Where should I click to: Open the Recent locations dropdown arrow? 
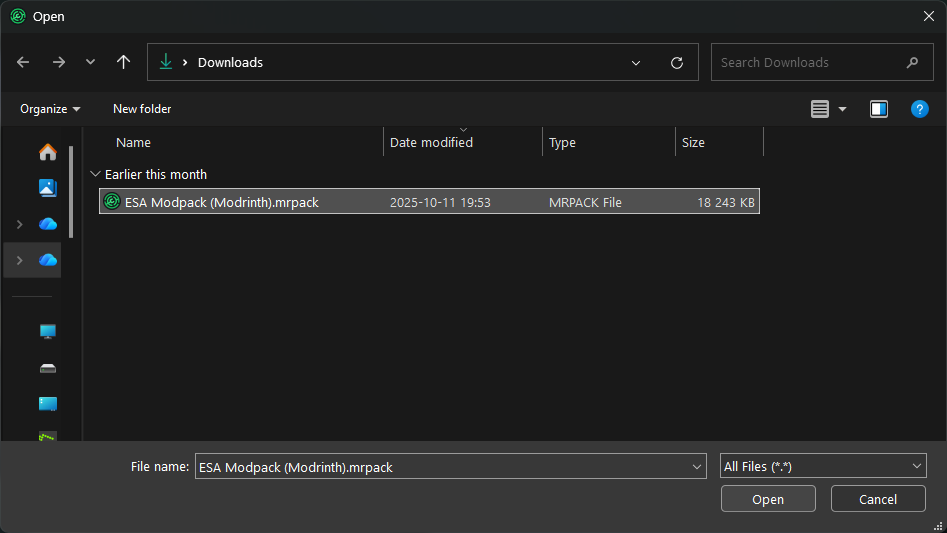coord(90,62)
